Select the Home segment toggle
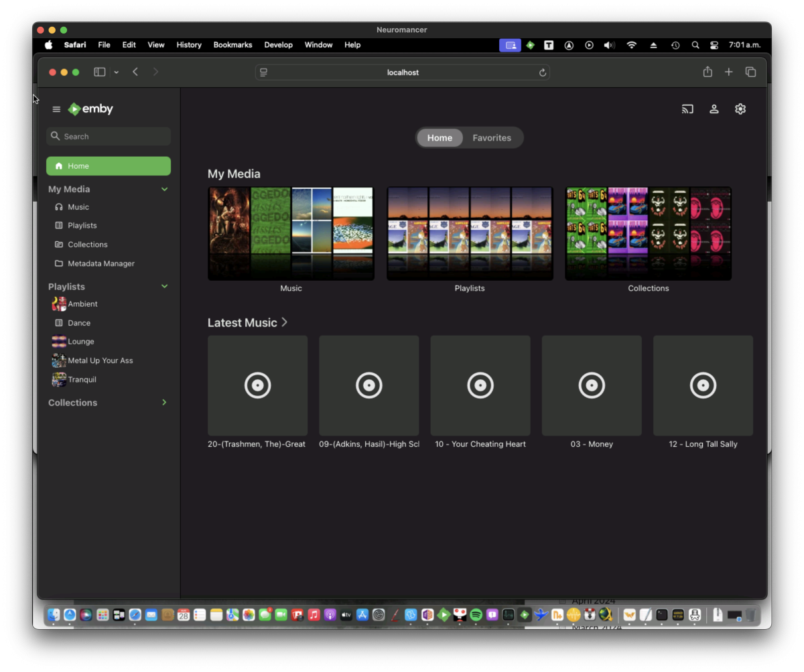Screen dimensions: 804x672 pos(440,137)
